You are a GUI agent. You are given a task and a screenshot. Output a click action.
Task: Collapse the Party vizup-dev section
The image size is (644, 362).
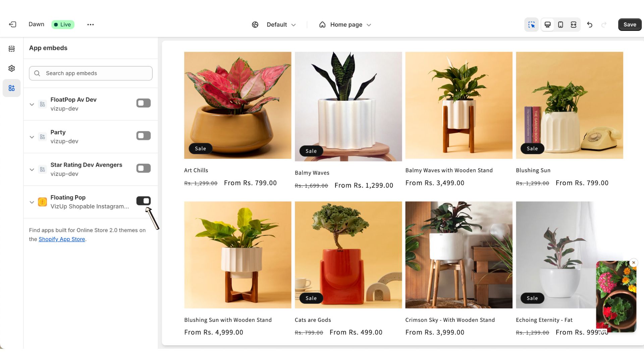(32, 136)
